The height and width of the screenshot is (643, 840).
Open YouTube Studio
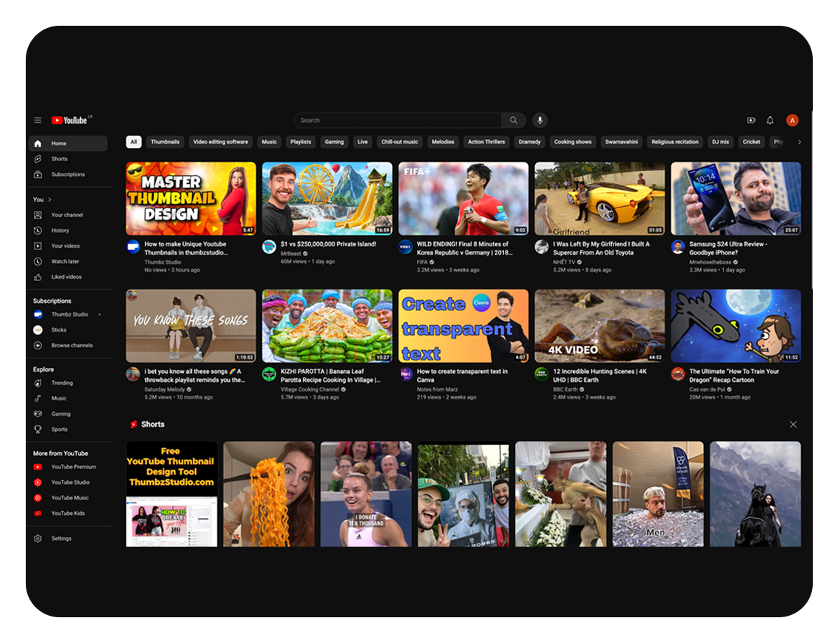tap(68, 483)
